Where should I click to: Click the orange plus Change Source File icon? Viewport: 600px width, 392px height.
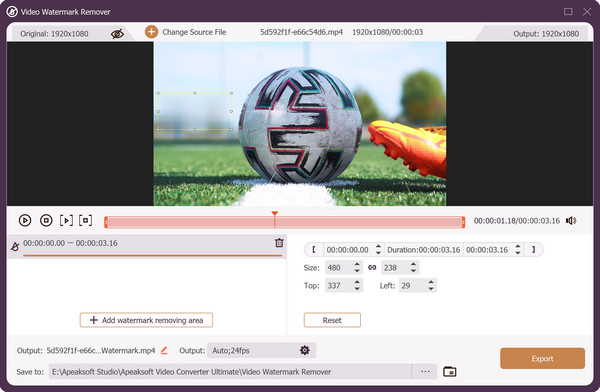tap(151, 32)
